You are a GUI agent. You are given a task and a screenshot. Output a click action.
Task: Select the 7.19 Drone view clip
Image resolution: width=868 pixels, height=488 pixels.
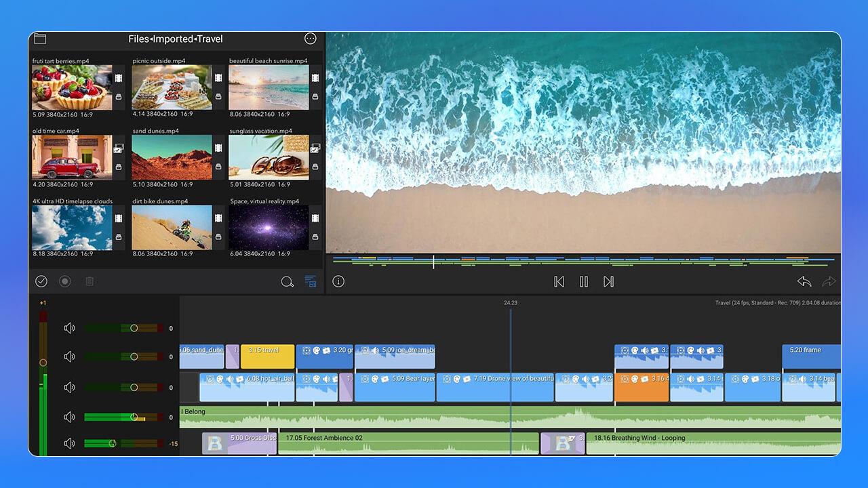pos(496,387)
